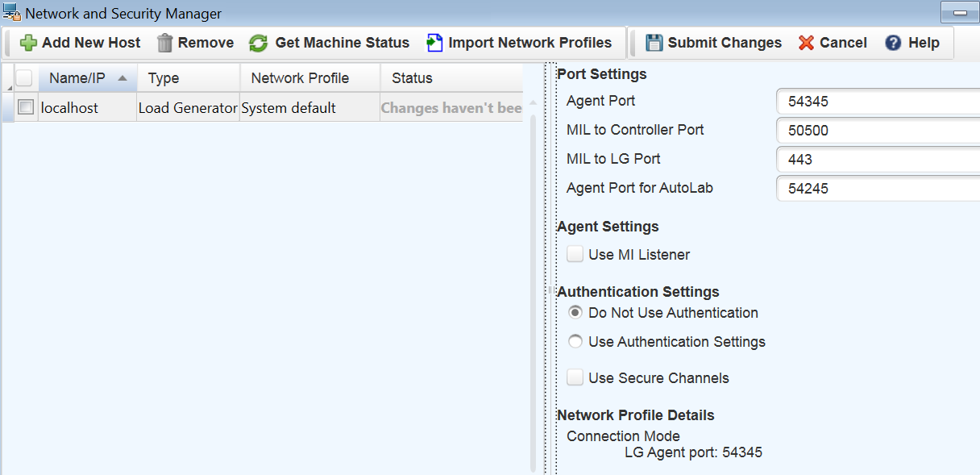Click the green Get Machine Status refresh icon
The height and width of the screenshot is (475, 980).
click(x=258, y=43)
